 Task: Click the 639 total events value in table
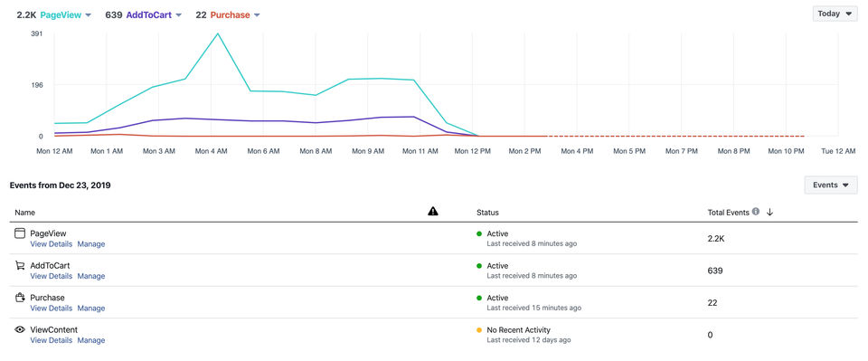tap(714, 271)
